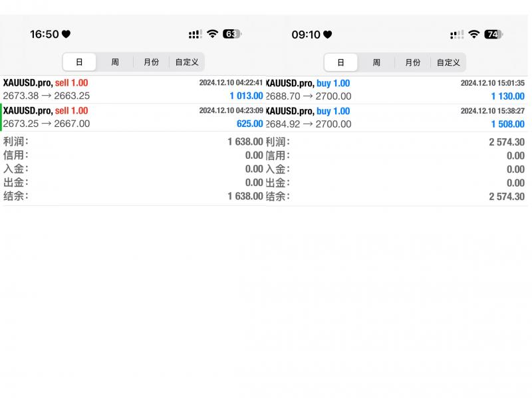
Task: Tap the 出金 label in right summary
Action: pyautogui.click(x=277, y=183)
